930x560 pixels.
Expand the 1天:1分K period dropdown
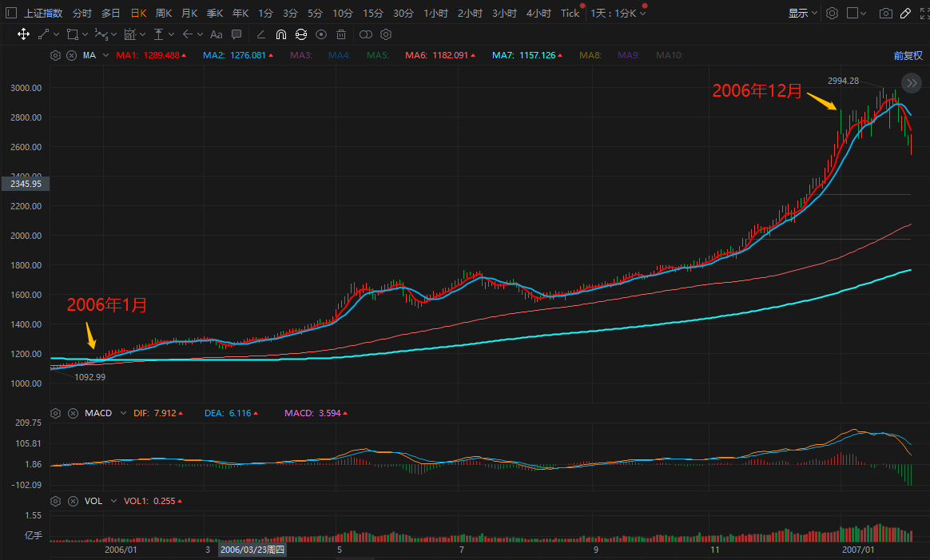point(618,14)
